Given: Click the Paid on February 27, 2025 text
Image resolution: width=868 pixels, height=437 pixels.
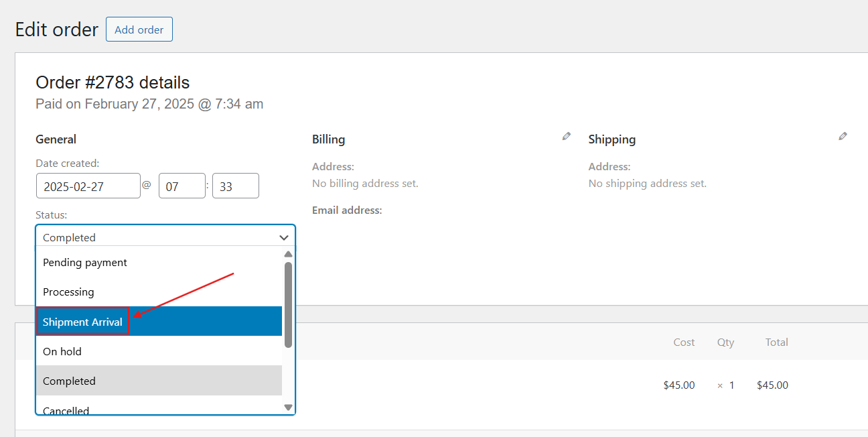Looking at the screenshot, I should pos(149,104).
